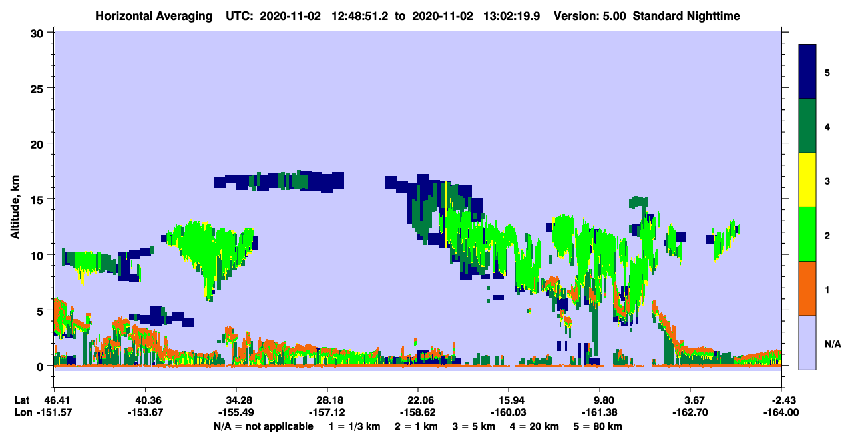The width and height of the screenshot is (868, 445).
Task: Click the 'Lat' row label
Action: [21, 400]
